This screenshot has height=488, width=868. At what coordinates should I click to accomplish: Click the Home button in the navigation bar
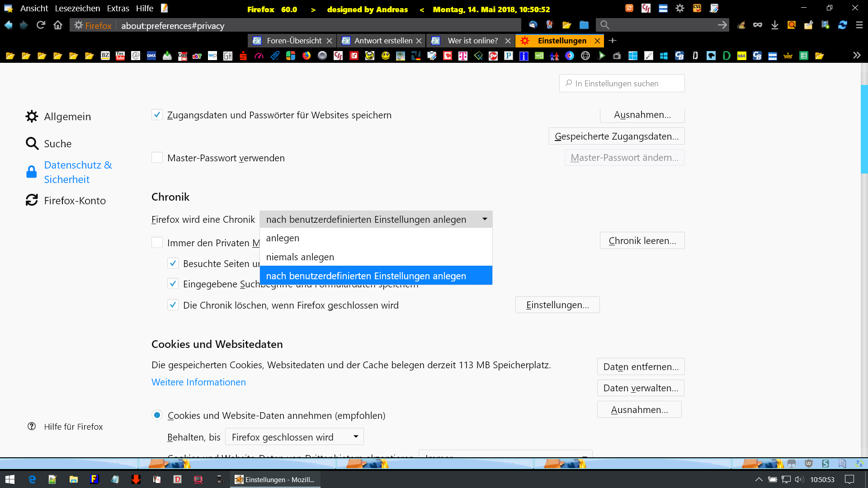tap(58, 25)
